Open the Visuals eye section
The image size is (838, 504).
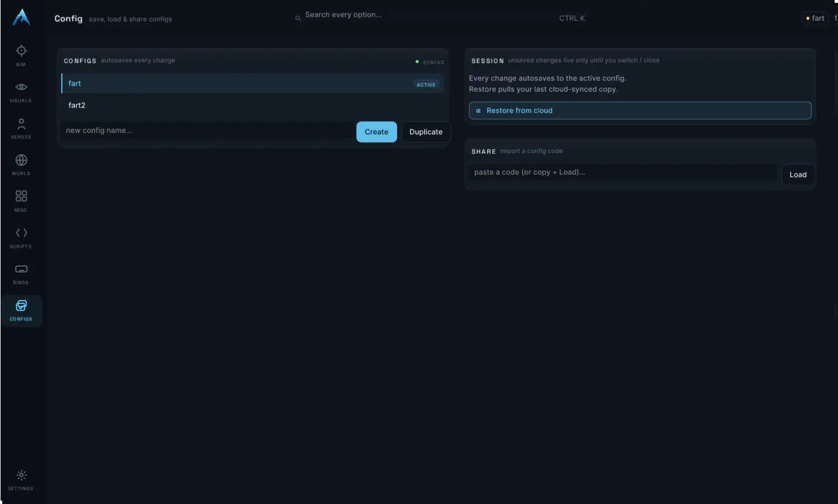[x=21, y=92]
